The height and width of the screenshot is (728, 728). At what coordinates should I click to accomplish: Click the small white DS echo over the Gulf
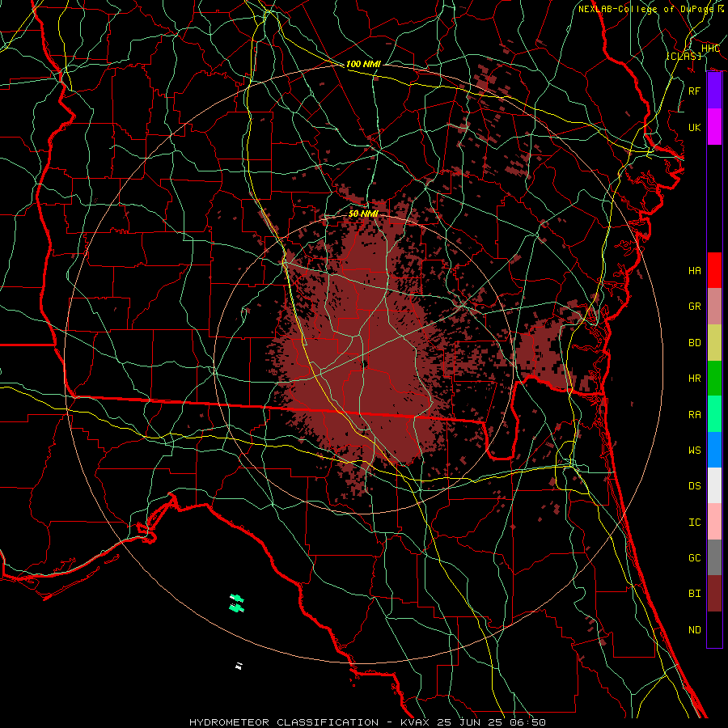(239, 667)
